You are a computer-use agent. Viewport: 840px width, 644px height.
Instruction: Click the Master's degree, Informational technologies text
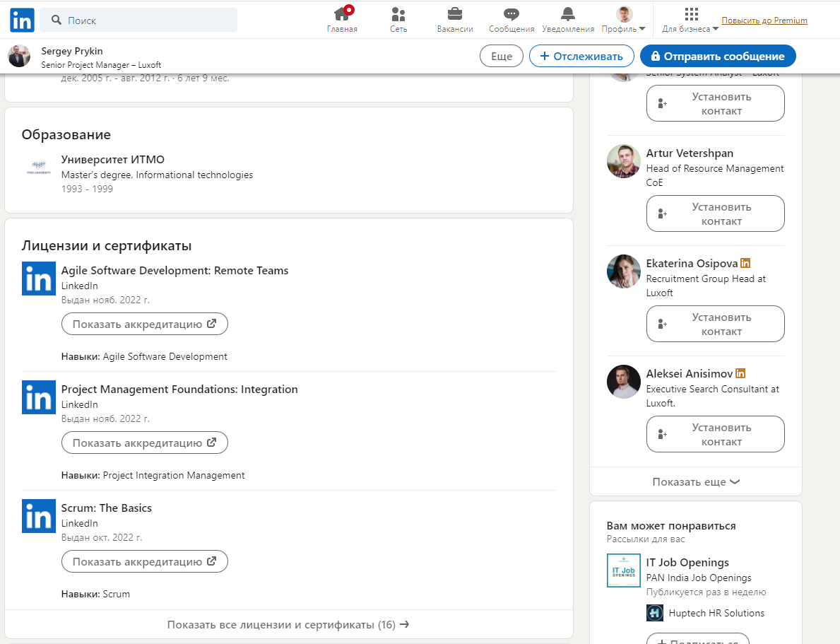[x=157, y=175]
